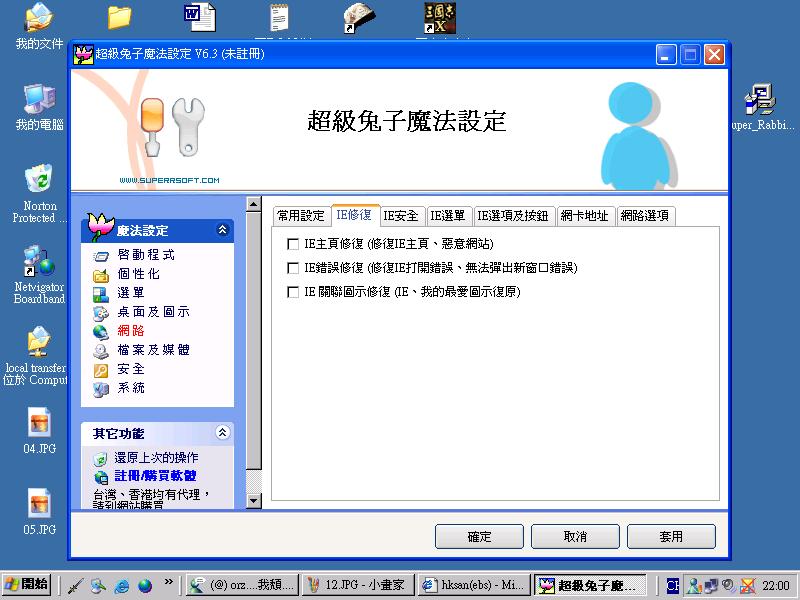Image resolution: width=800 pixels, height=600 pixels.
Task: Open the 開始 Start menu
Action: point(27,585)
